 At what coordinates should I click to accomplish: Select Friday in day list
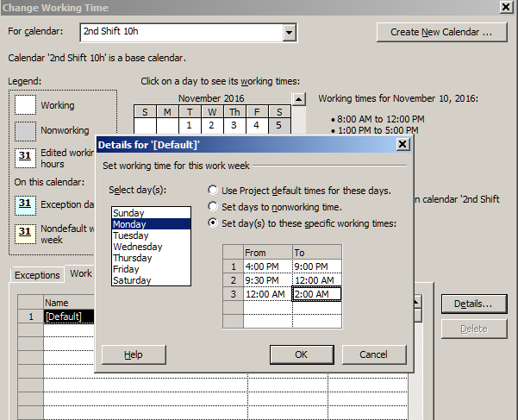click(x=151, y=269)
